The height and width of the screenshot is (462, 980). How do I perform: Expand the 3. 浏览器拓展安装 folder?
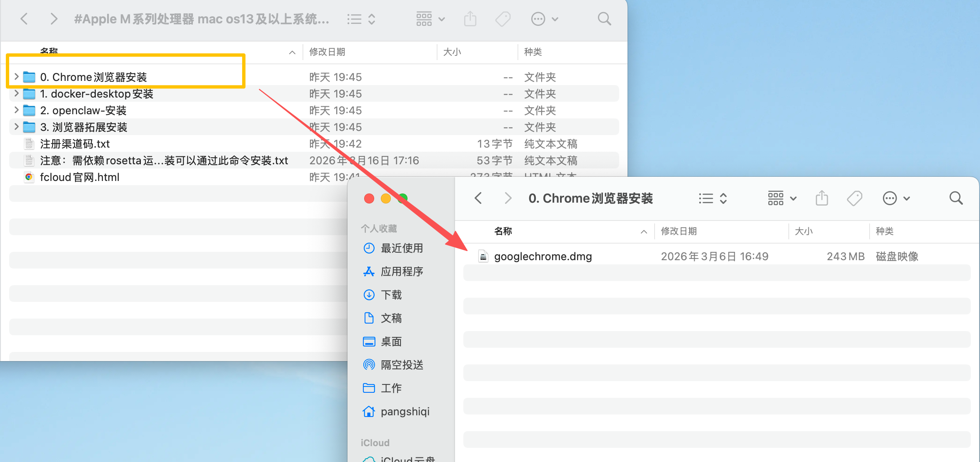tap(16, 127)
